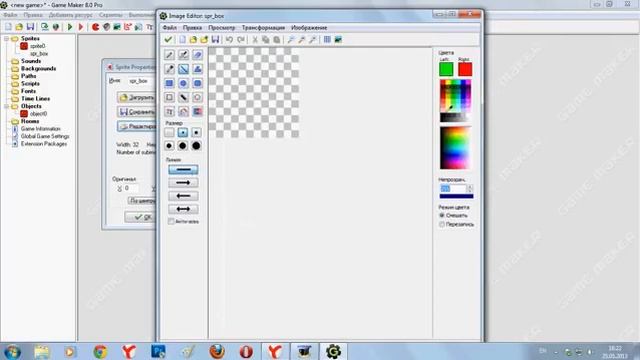Image resolution: width=640 pixels, height=360 pixels.
Task: Open the Трансформации menu
Action: click(263, 28)
